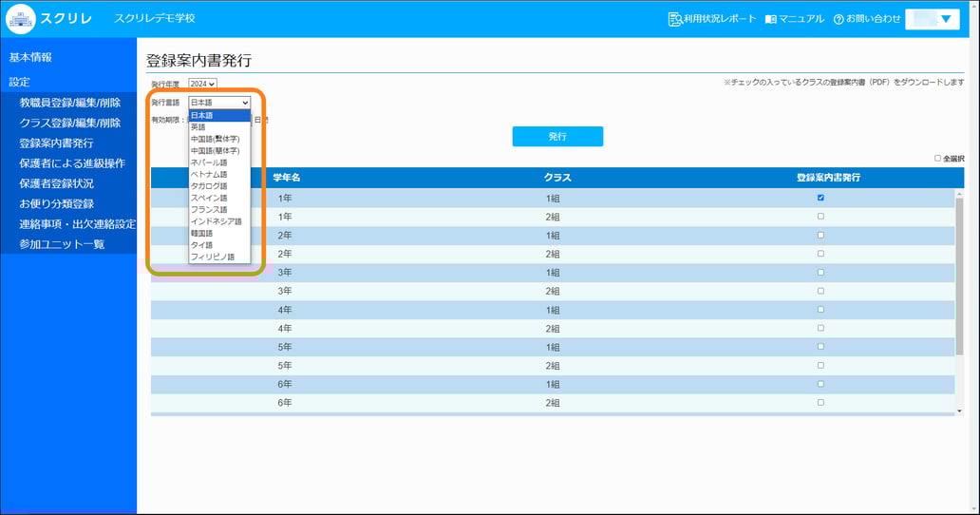Collapse the 発行言語 language combo box
The width and height of the screenshot is (980, 515).
tap(219, 102)
